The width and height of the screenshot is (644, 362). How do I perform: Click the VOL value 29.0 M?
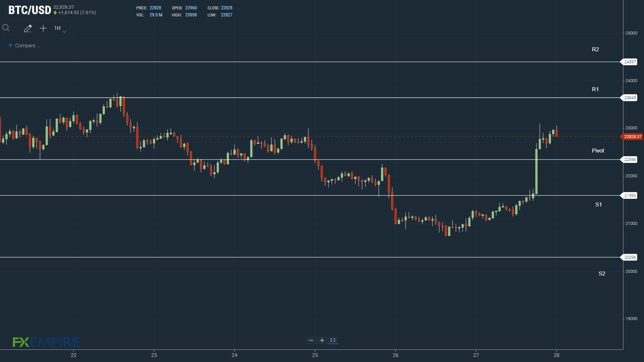(156, 15)
